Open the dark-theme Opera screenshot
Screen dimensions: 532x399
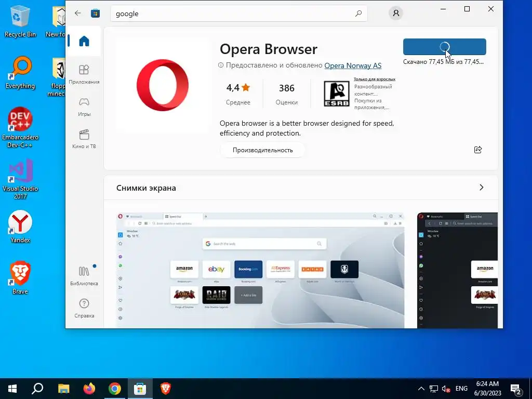click(x=457, y=270)
